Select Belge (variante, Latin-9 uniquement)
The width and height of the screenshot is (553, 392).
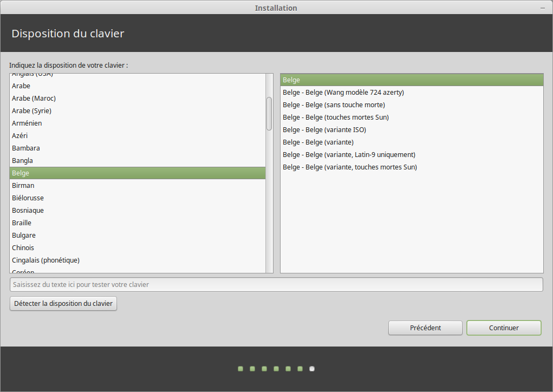pos(349,155)
